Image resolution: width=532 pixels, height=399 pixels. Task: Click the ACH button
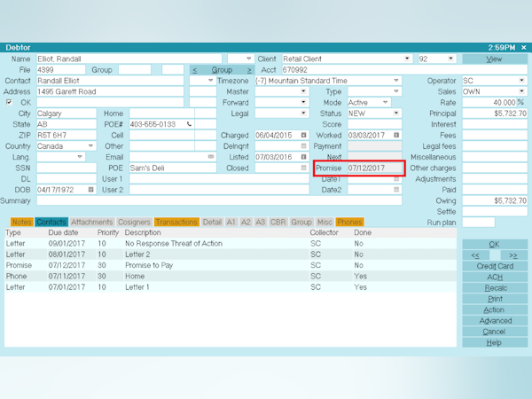pyautogui.click(x=495, y=277)
